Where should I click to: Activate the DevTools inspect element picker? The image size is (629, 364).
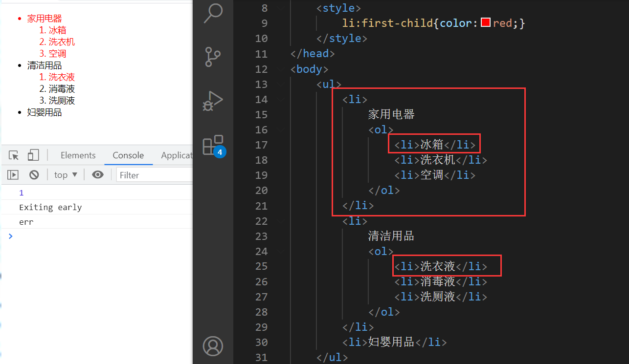(14, 155)
